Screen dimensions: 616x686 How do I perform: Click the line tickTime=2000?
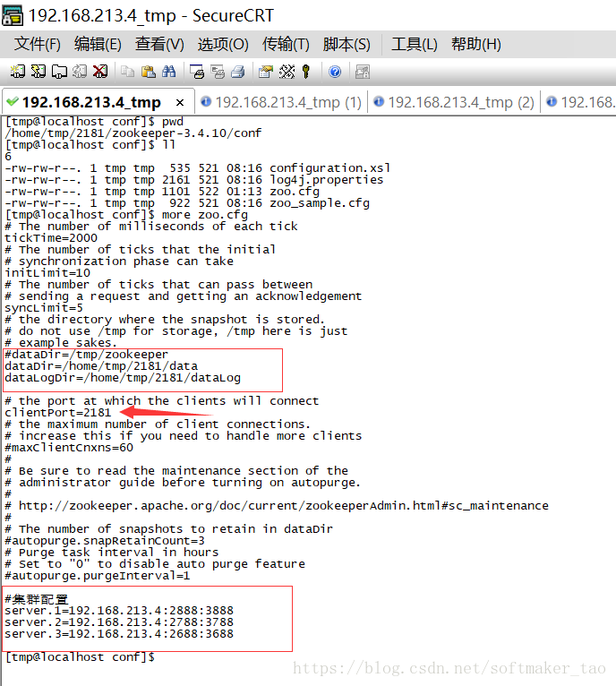51,238
